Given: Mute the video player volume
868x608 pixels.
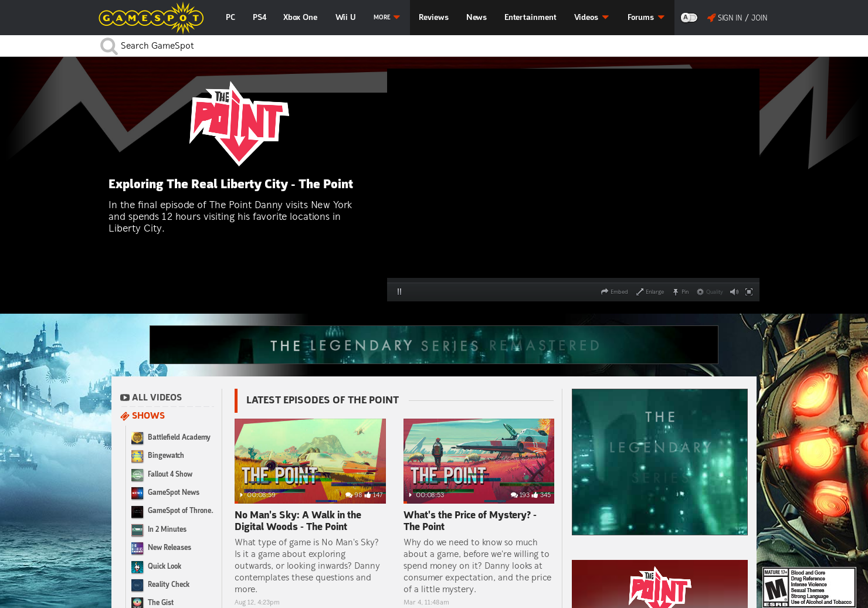Looking at the screenshot, I should click(734, 291).
